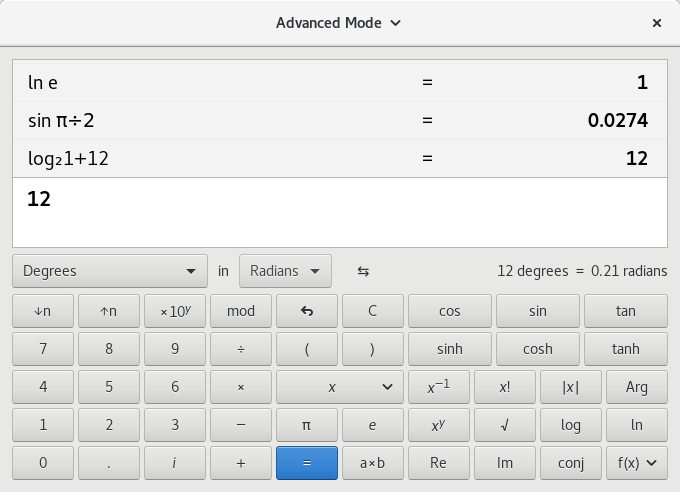Swap conversion units with arrows icon

point(363,271)
